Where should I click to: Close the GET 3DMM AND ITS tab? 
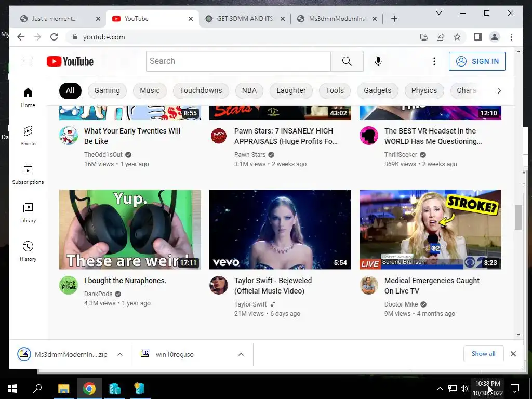[282, 19]
